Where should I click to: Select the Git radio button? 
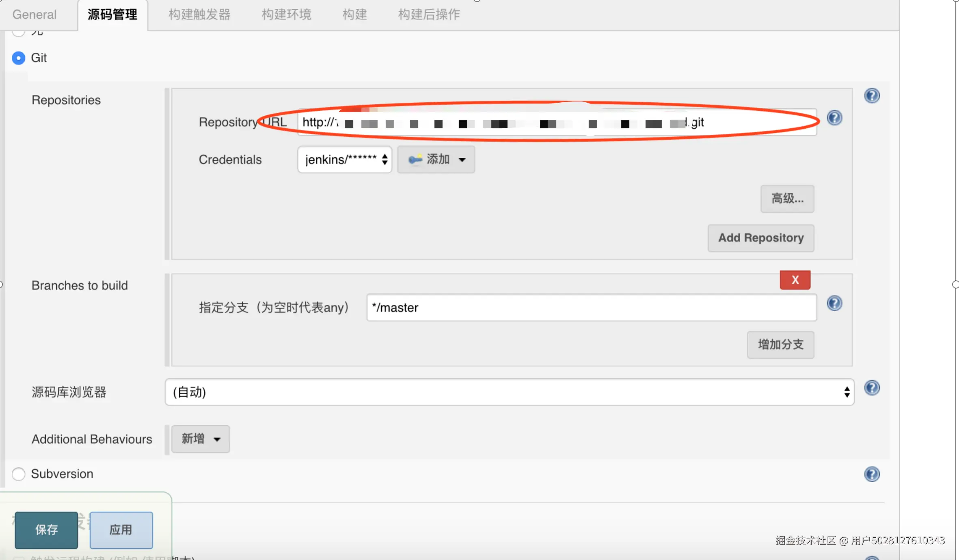point(19,58)
